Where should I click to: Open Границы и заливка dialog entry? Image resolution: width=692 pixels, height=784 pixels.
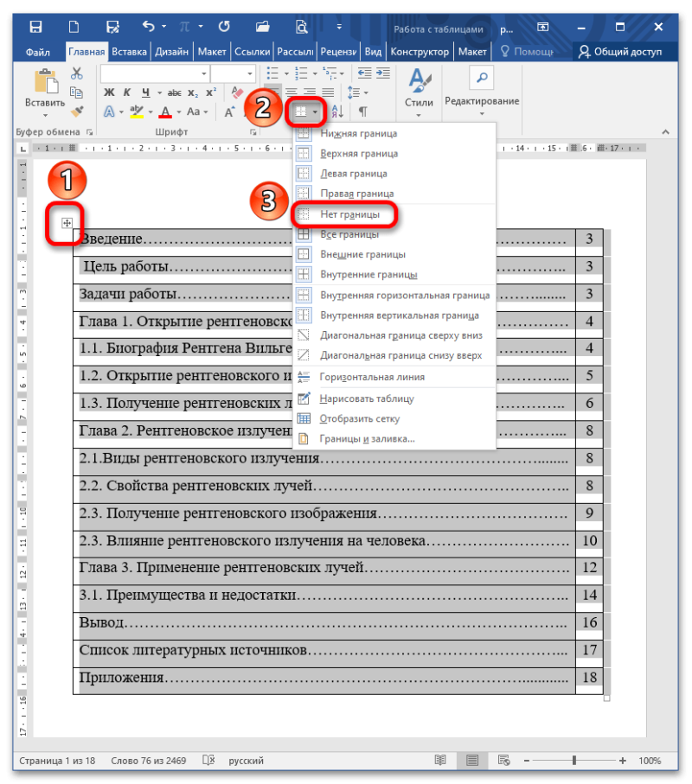click(x=367, y=438)
